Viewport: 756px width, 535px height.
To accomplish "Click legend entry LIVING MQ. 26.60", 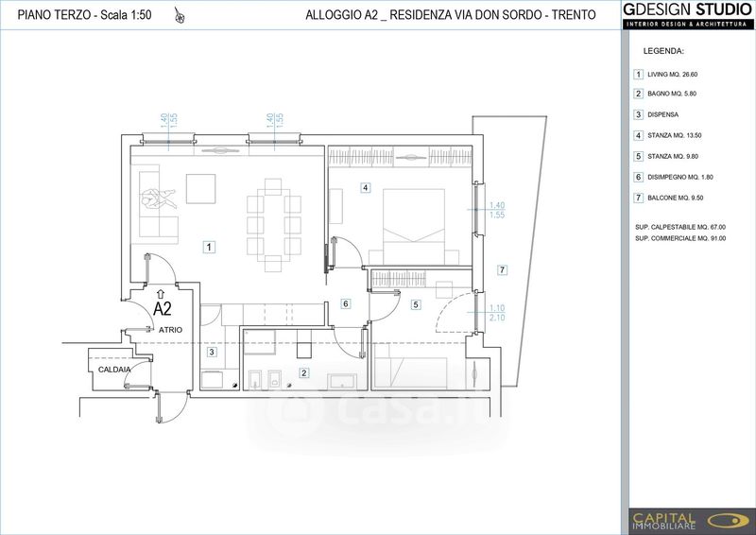I will pos(665,75).
